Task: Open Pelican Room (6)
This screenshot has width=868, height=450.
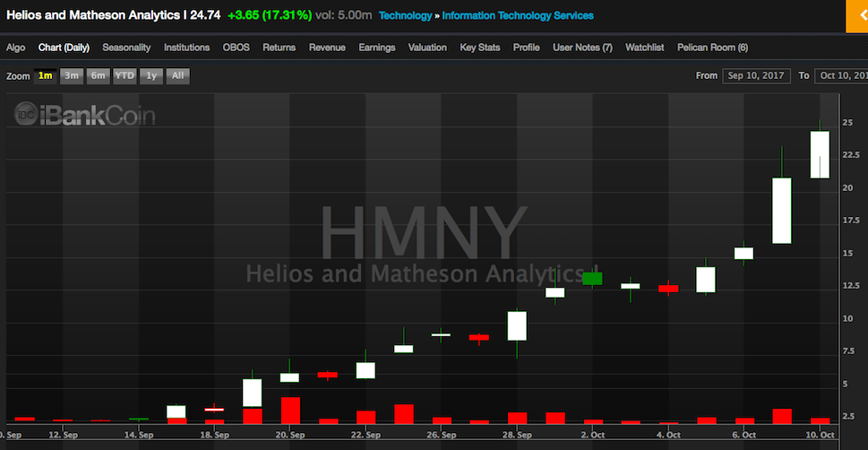Action: coord(712,48)
